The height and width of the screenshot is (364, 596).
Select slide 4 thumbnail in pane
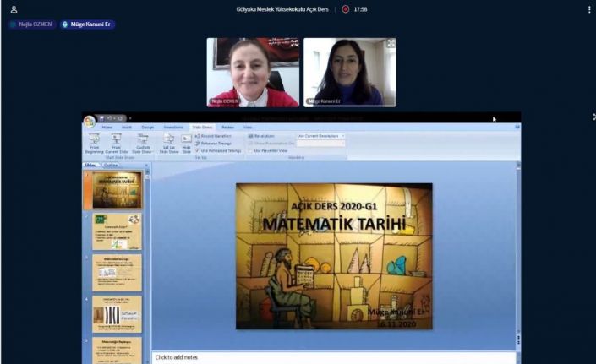click(x=117, y=314)
